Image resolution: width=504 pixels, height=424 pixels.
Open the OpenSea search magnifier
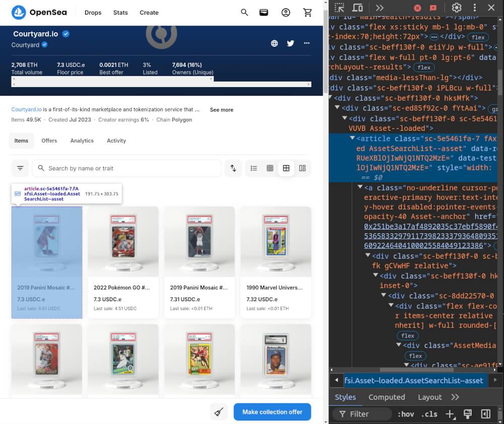coord(244,13)
